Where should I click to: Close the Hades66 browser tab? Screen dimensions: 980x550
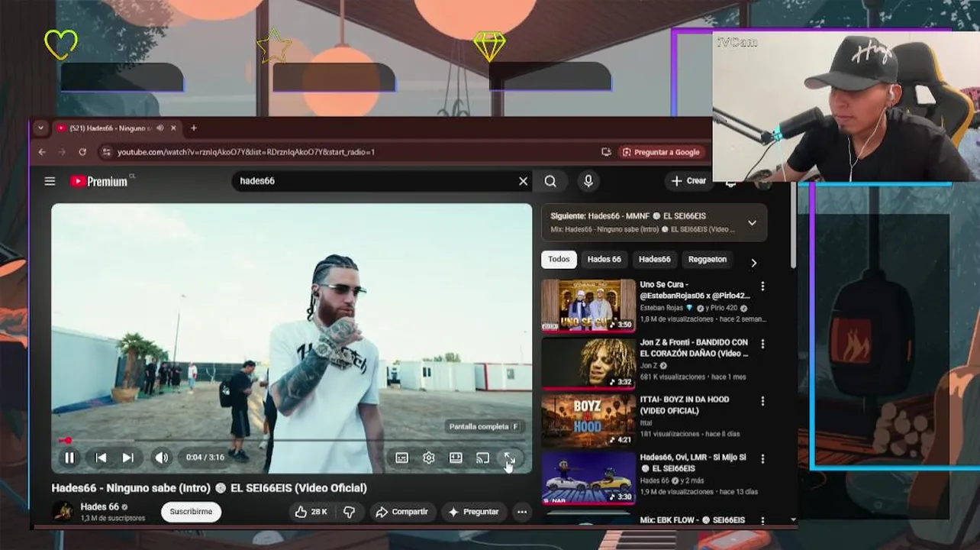(173, 128)
